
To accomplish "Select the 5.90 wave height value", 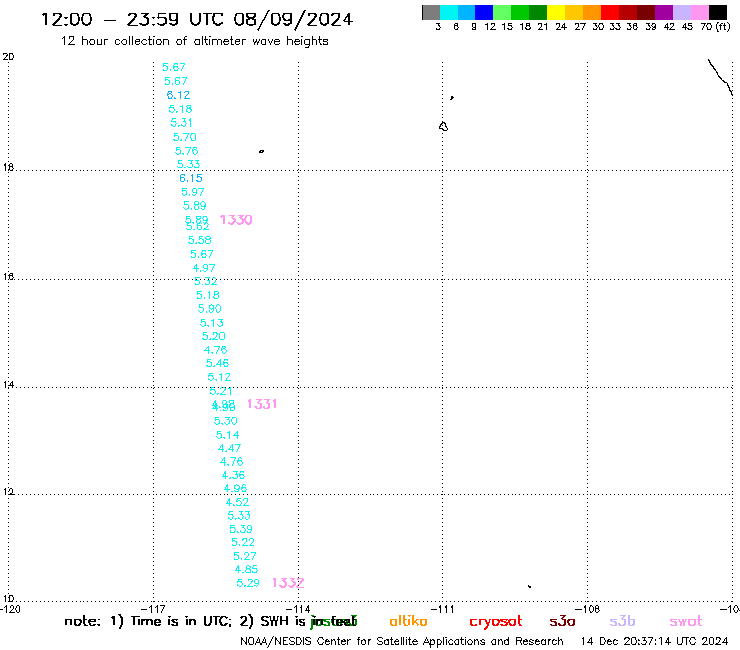I will click(x=210, y=308).
